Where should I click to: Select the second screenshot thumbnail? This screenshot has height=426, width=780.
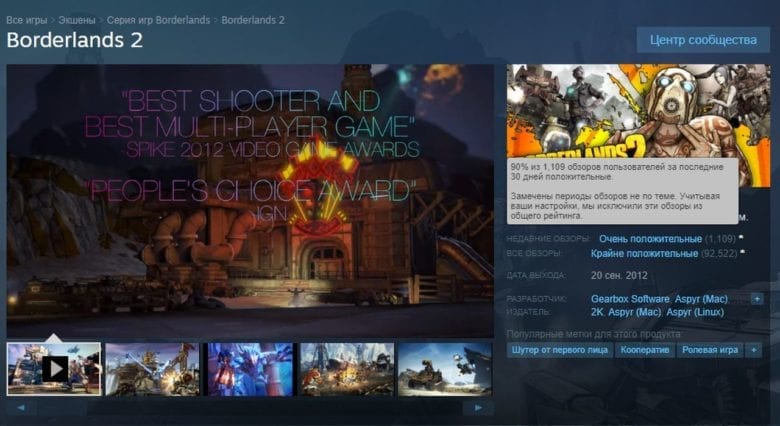pos(152,369)
